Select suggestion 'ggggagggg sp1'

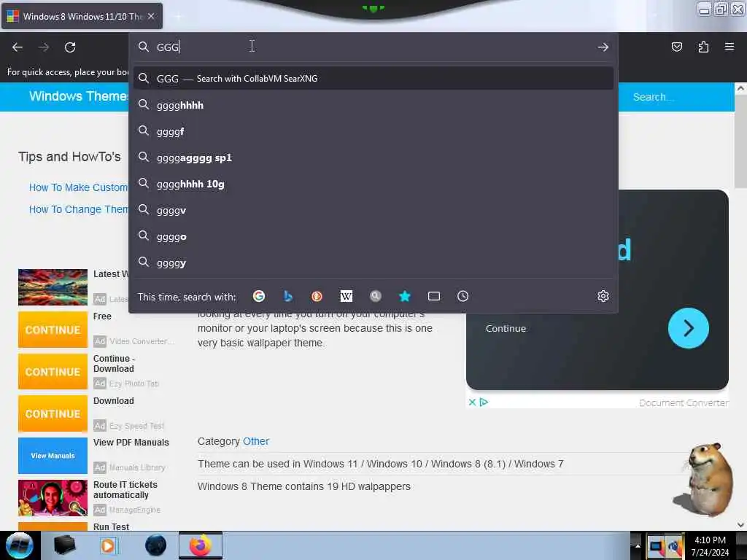(x=373, y=157)
